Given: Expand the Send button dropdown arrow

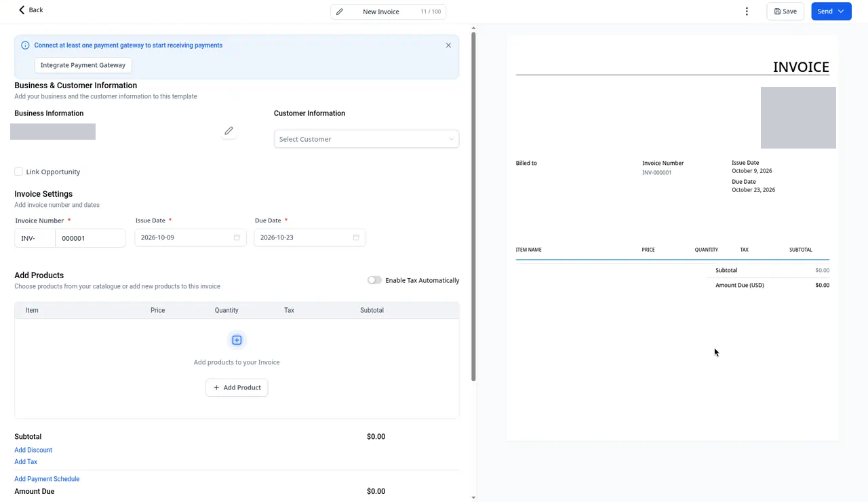Looking at the screenshot, I should 841,12.
